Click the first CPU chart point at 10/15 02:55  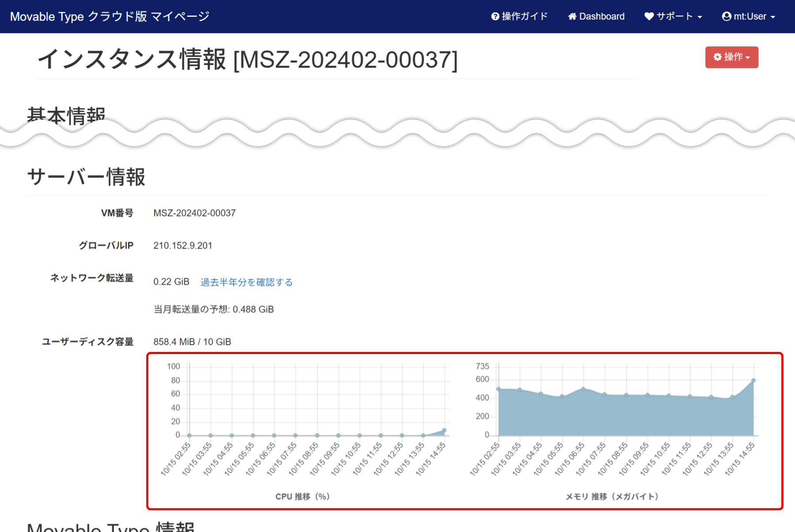[189, 435]
